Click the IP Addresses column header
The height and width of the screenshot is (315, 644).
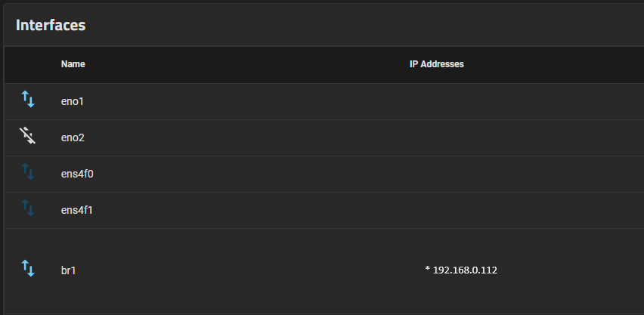tap(437, 64)
